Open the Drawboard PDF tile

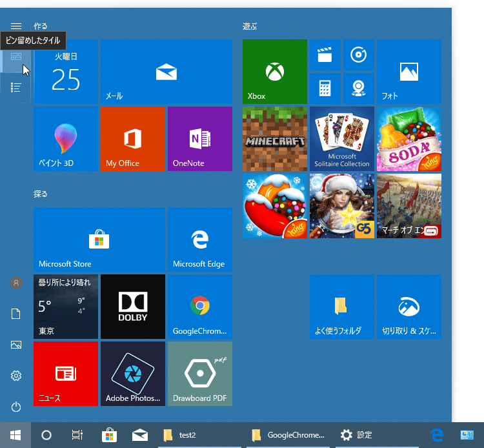(x=200, y=374)
